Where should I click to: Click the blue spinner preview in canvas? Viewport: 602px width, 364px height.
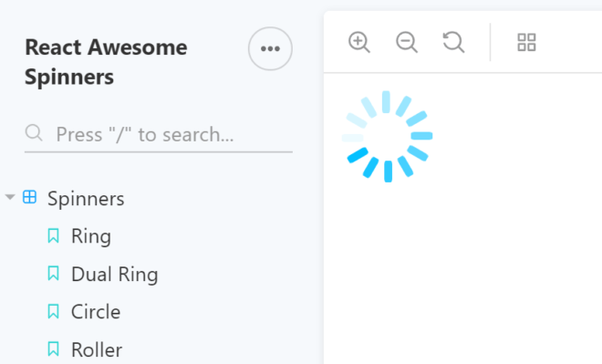pyautogui.click(x=387, y=136)
